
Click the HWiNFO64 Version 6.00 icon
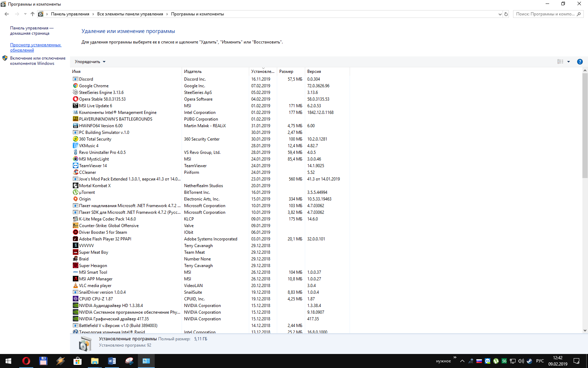tap(75, 126)
